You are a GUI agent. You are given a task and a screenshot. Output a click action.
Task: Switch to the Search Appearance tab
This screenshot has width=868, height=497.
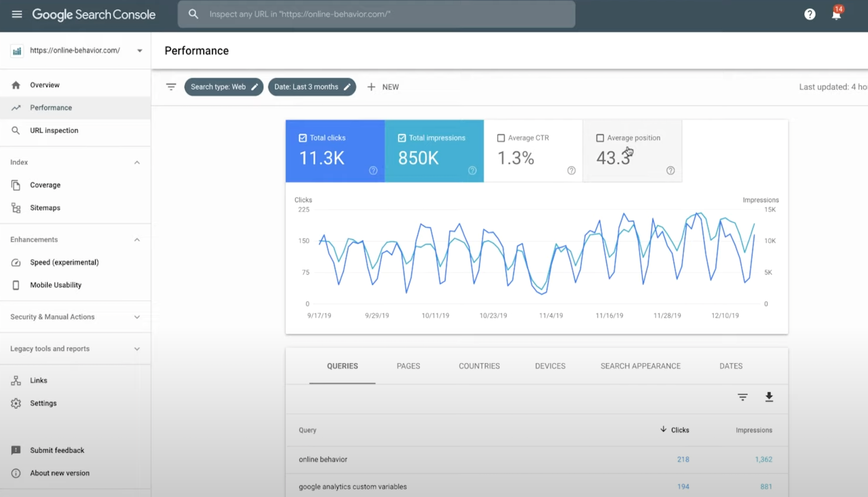[x=641, y=366]
